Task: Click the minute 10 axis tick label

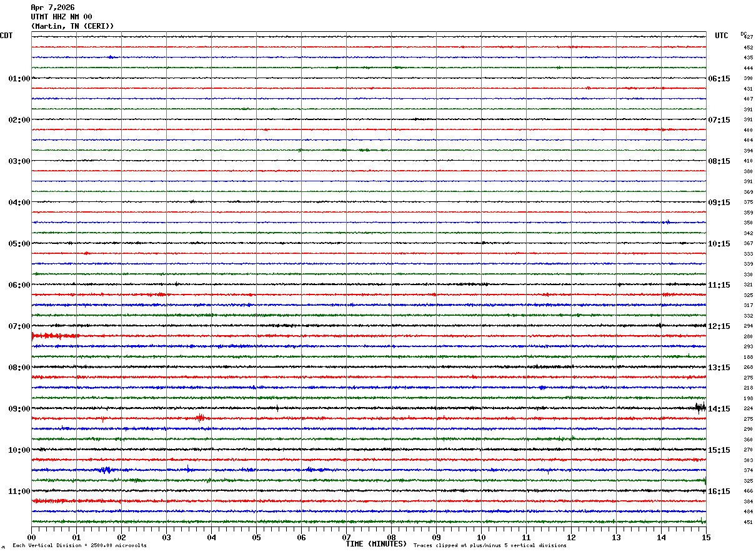Action: [x=481, y=538]
